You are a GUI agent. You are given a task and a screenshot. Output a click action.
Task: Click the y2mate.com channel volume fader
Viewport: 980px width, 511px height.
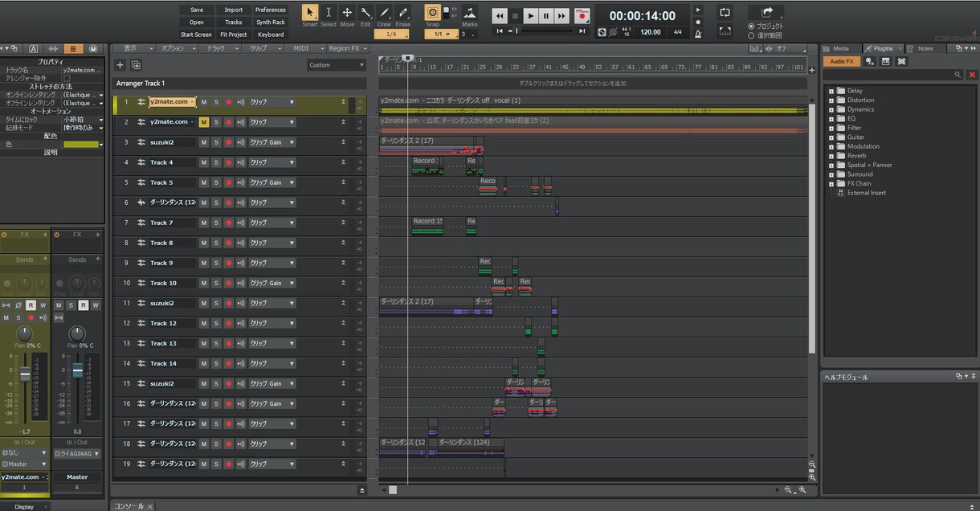click(x=25, y=374)
